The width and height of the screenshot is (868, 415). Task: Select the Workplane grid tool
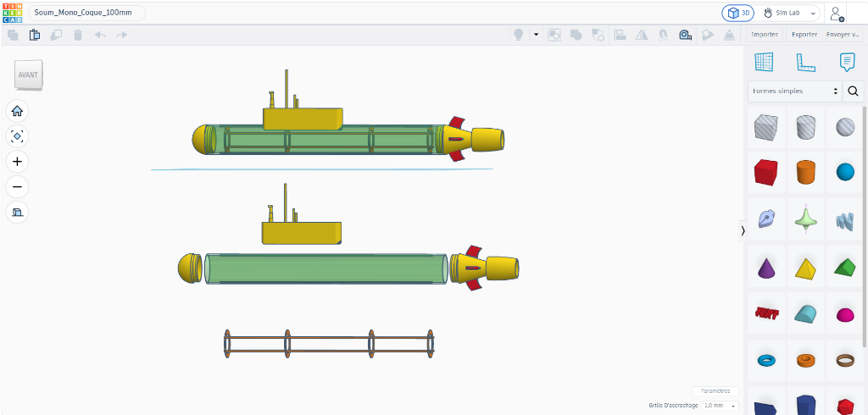click(x=764, y=62)
